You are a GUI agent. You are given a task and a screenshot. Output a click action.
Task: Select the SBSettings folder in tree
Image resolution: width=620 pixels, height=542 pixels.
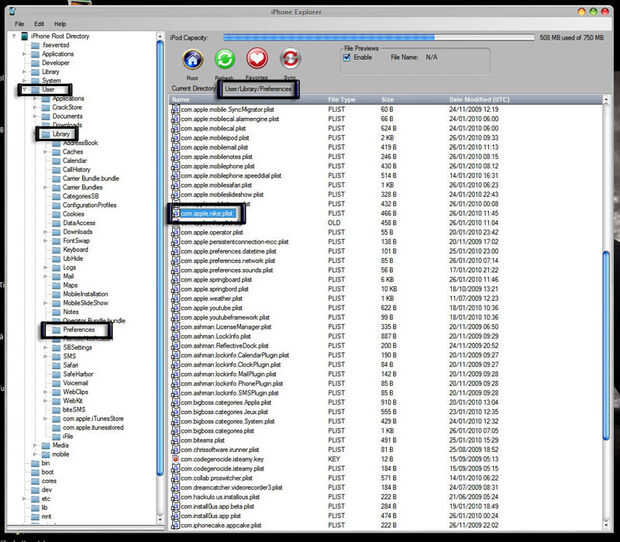(78, 347)
